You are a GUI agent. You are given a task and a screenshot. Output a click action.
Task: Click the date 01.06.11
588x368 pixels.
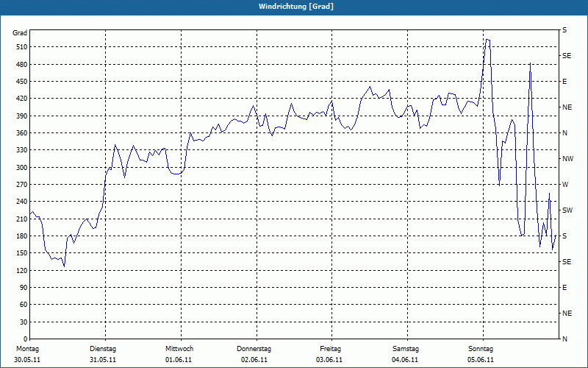coord(179,360)
